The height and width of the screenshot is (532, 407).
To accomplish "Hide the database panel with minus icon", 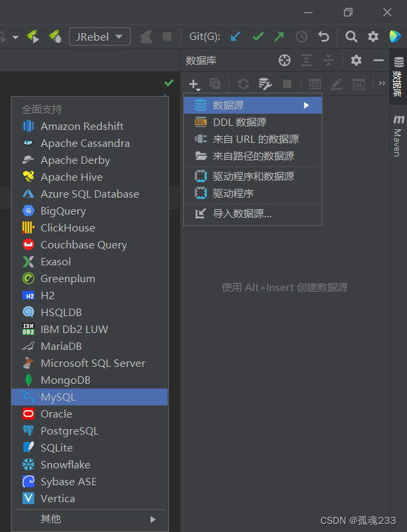I will (379, 60).
